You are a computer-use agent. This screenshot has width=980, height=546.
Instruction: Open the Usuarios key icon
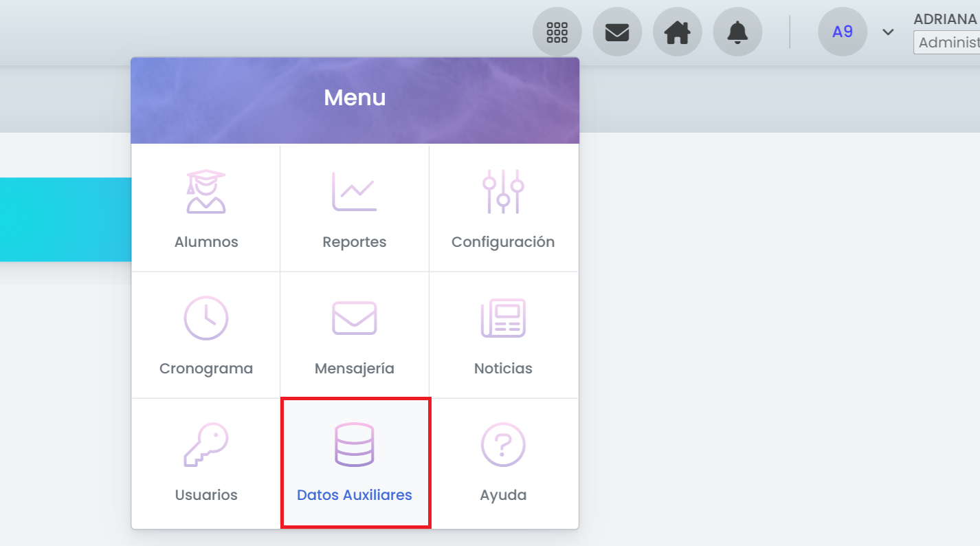click(x=206, y=444)
